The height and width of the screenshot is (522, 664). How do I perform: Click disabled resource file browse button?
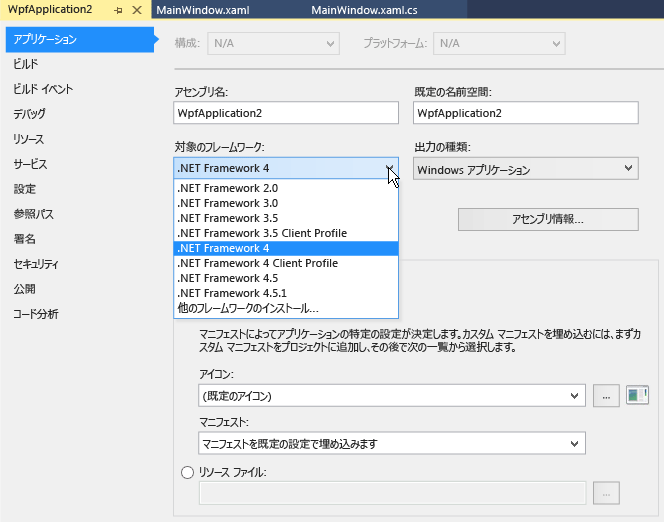coord(606,493)
